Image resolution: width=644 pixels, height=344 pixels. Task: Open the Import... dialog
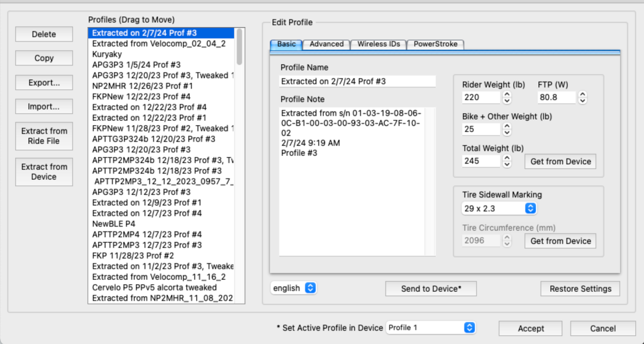coord(44,107)
